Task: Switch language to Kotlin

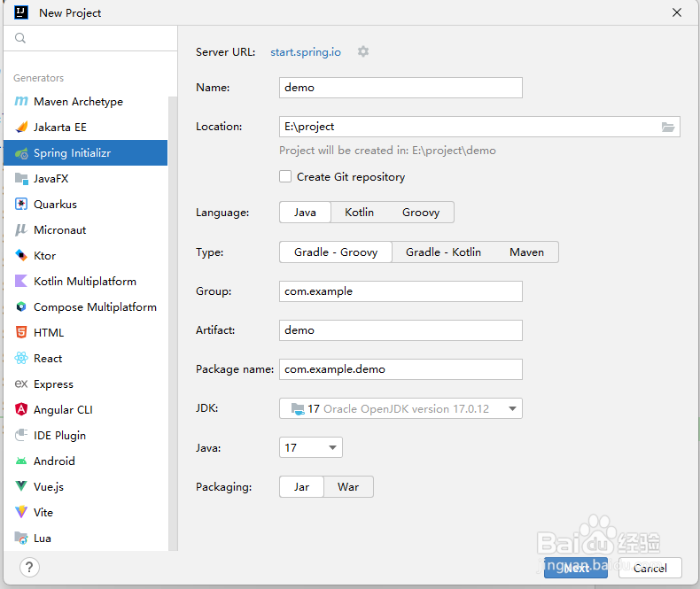Action: point(359,213)
